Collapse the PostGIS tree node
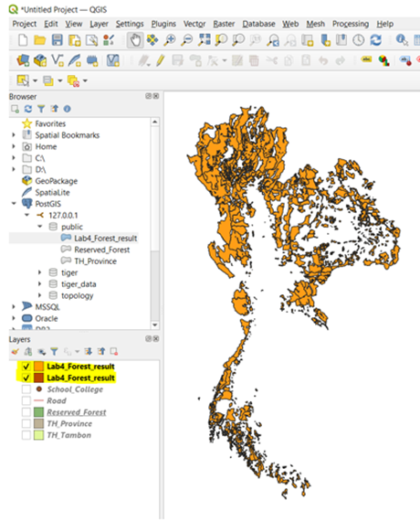Viewport: 420px width, 532px height. (14, 204)
